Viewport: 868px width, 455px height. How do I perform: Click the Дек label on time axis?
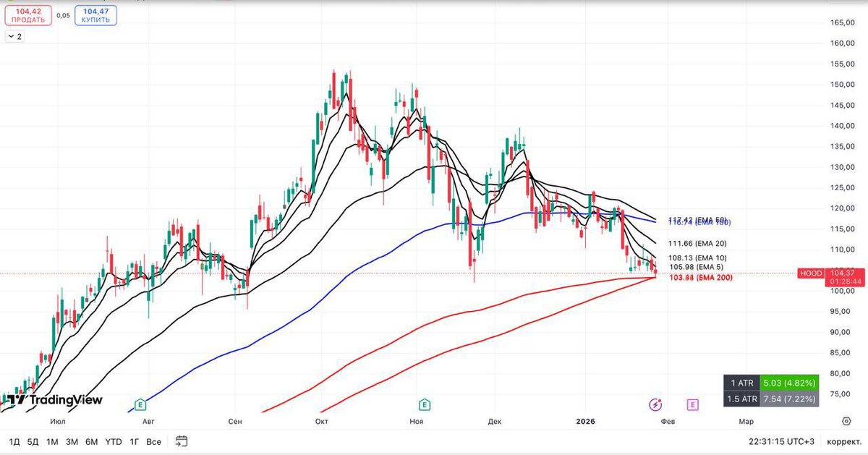(x=495, y=421)
